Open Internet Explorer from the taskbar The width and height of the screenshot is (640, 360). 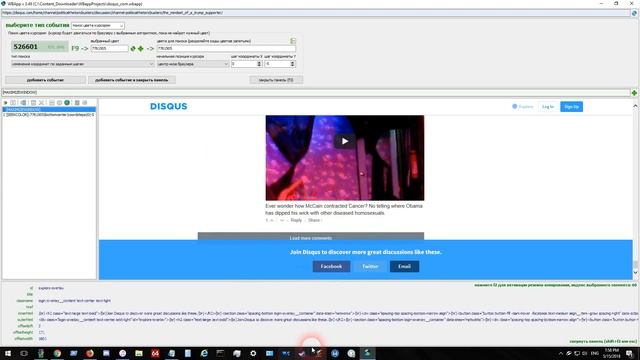pyautogui.click(x=204, y=353)
